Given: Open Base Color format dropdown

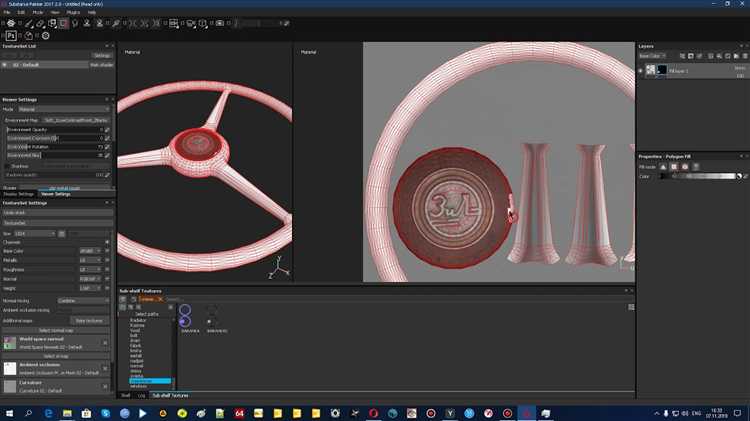Looking at the screenshot, I should tap(90, 251).
